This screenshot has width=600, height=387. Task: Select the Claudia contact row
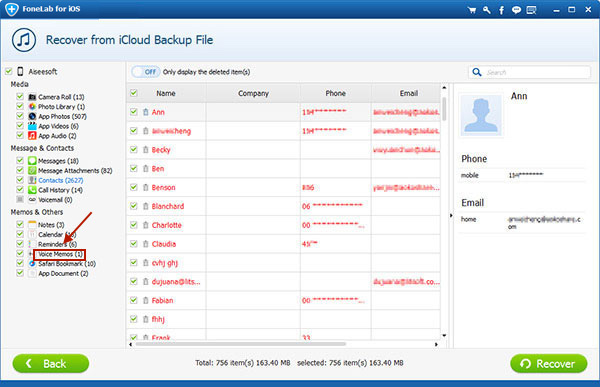(284, 244)
